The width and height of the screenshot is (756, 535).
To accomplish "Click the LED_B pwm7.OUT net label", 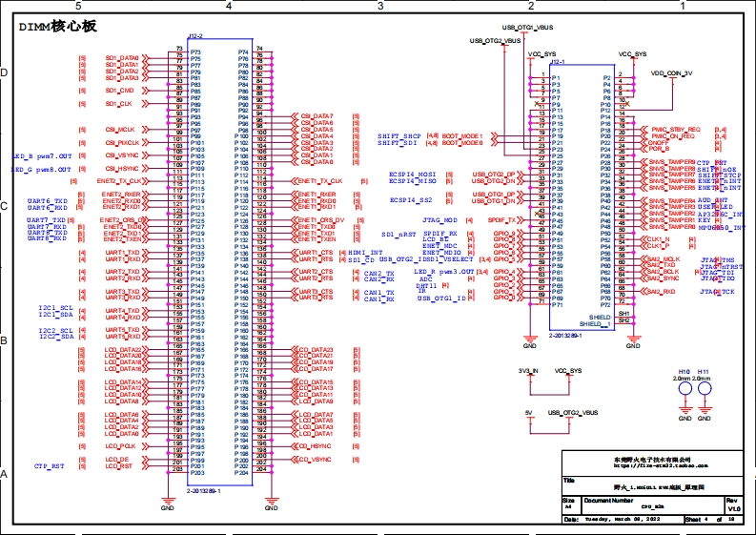I will [41, 154].
